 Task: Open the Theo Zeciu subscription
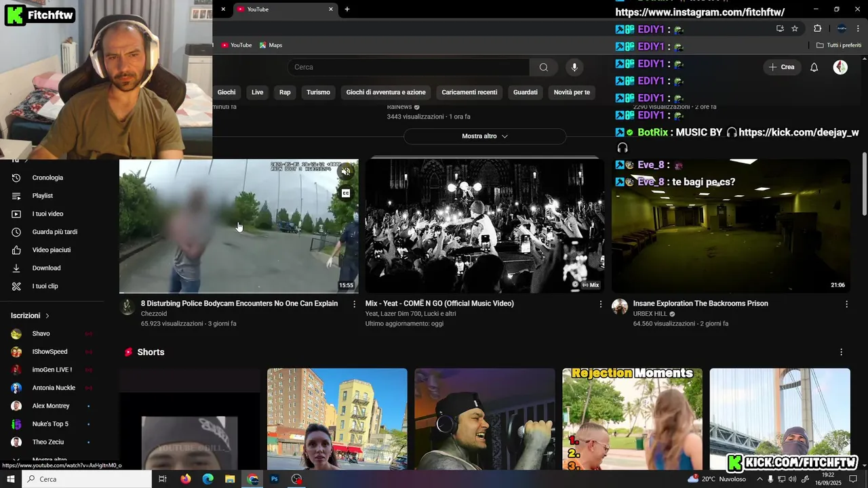coord(48,442)
